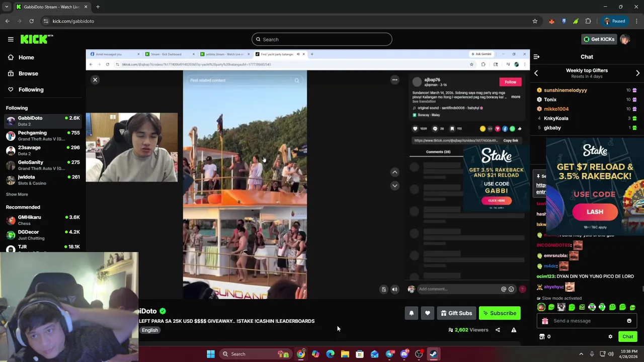Select GeloSanity channel in Following list

click(x=43, y=165)
